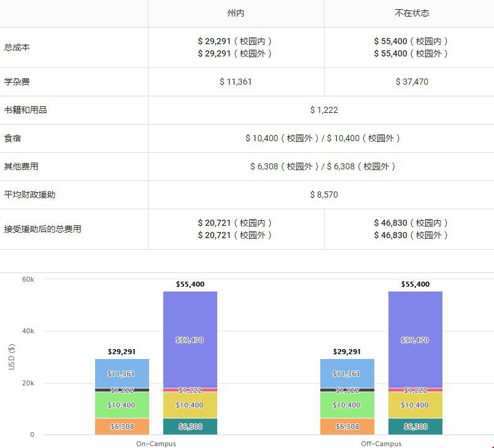Click $ 55,400（校园内）in the table

click(411, 41)
